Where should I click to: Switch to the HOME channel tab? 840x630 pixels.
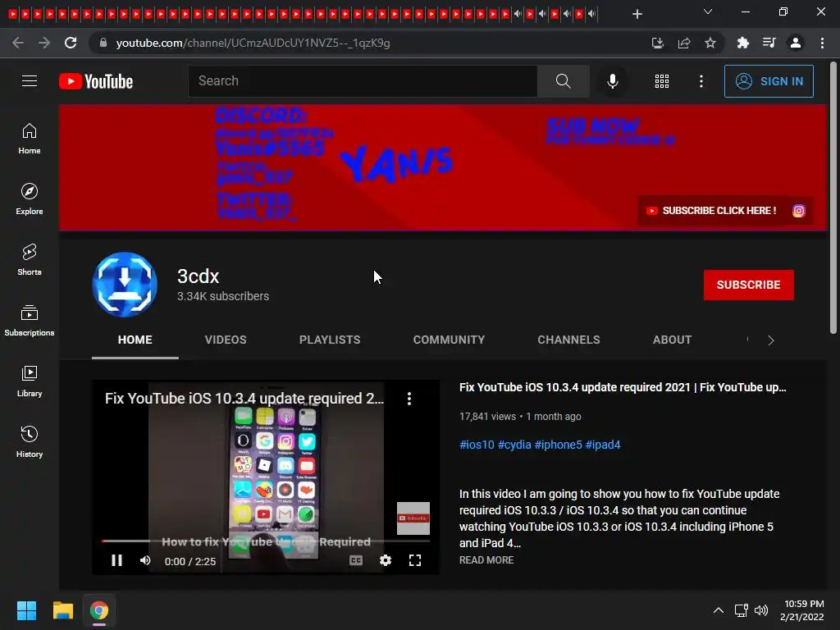135,340
